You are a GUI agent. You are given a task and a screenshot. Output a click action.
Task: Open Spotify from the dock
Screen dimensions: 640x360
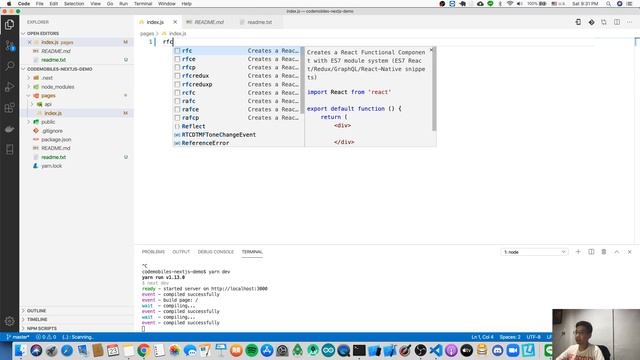click(x=252, y=351)
